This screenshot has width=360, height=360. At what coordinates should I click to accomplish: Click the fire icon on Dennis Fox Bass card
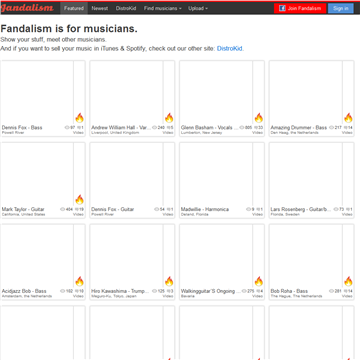click(79, 118)
